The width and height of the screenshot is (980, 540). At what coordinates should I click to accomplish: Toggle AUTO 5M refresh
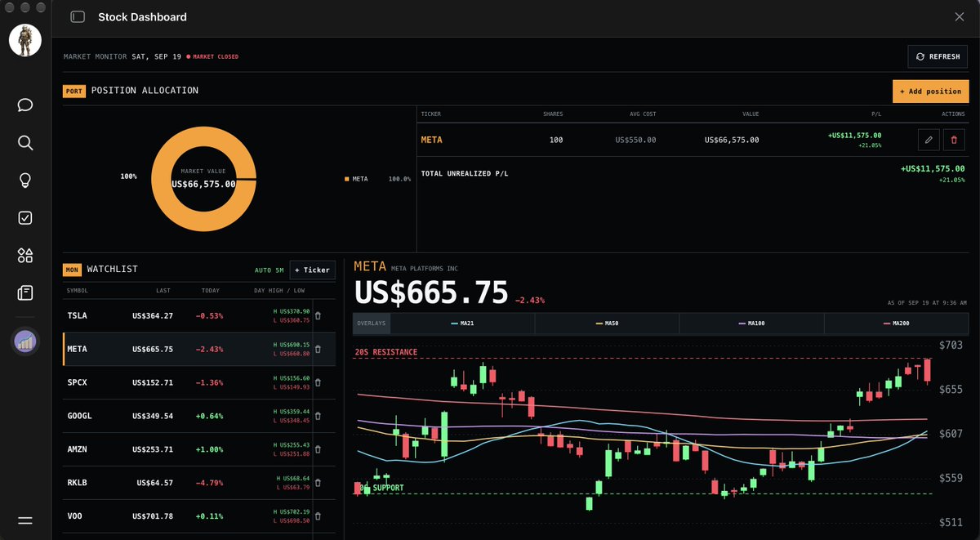[x=269, y=270]
